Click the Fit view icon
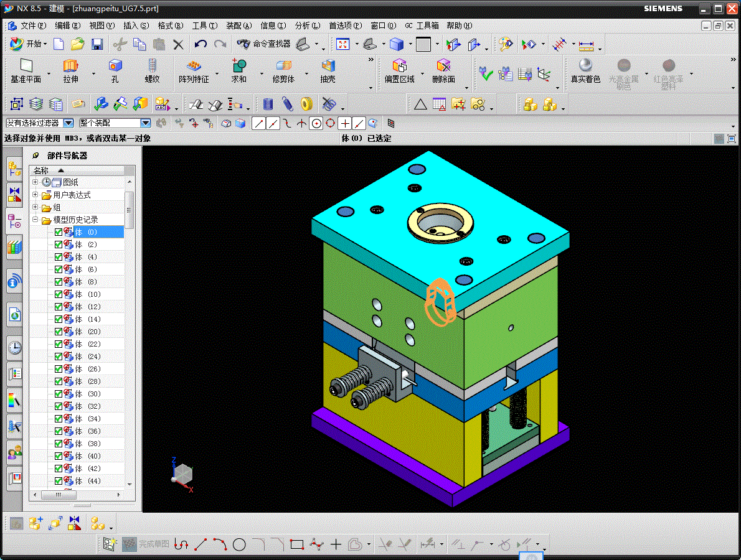The image size is (741, 560). pyautogui.click(x=342, y=44)
